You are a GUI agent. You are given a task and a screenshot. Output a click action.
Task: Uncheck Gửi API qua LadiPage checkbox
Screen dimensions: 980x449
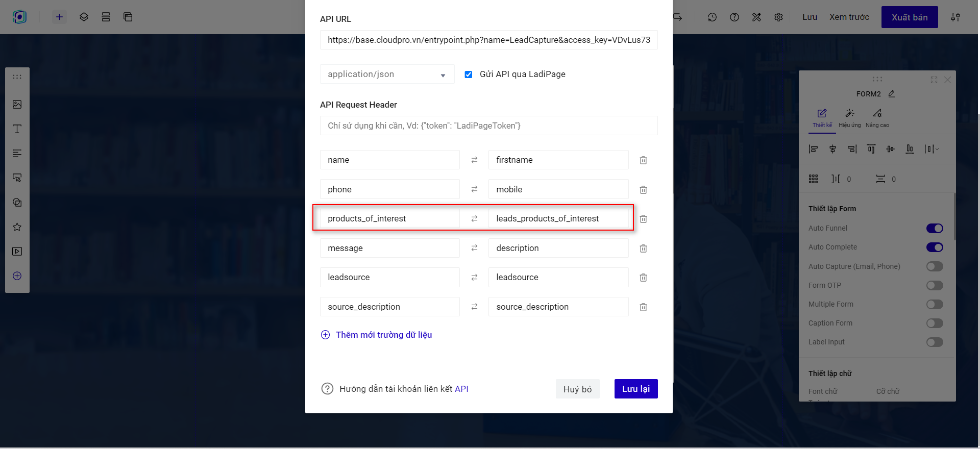pyautogui.click(x=468, y=74)
